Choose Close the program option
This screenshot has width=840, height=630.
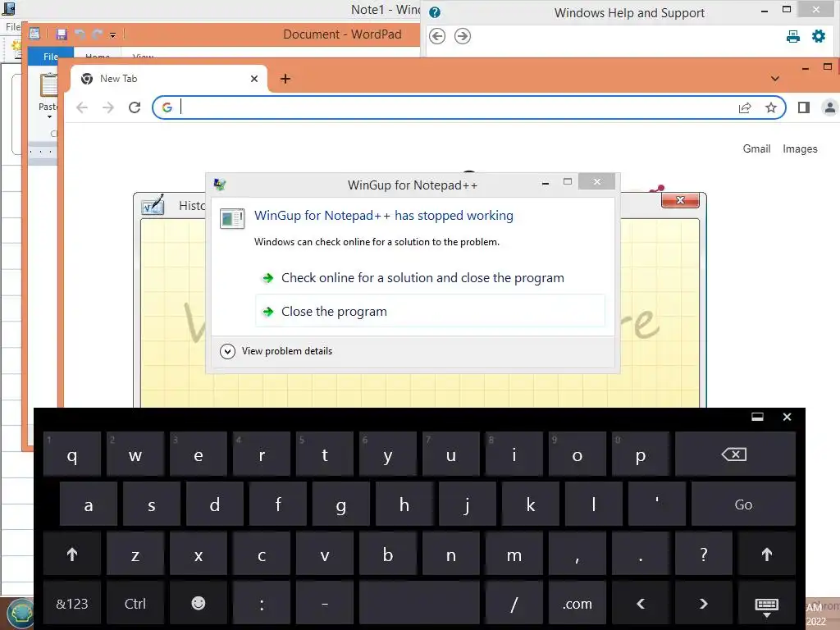click(x=430, y=311)
